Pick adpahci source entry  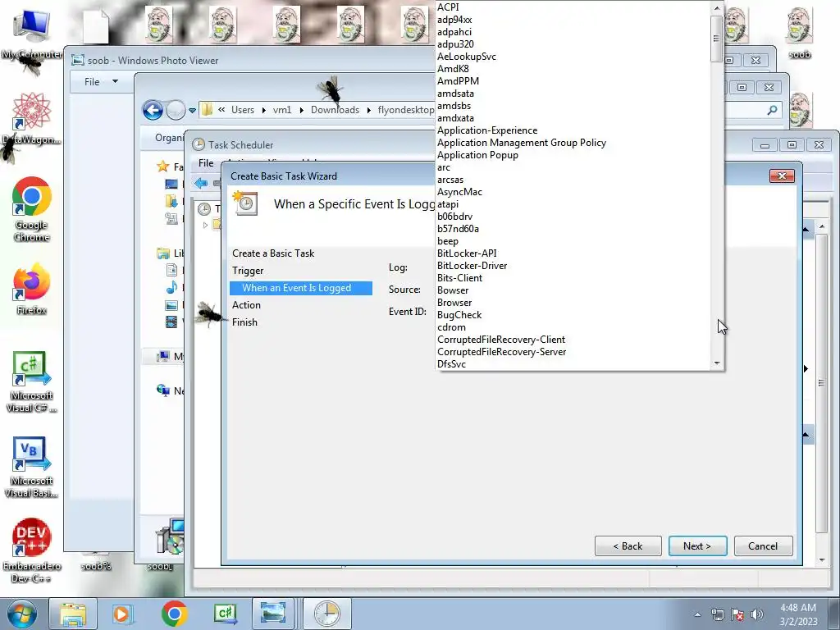pos(454,32)
